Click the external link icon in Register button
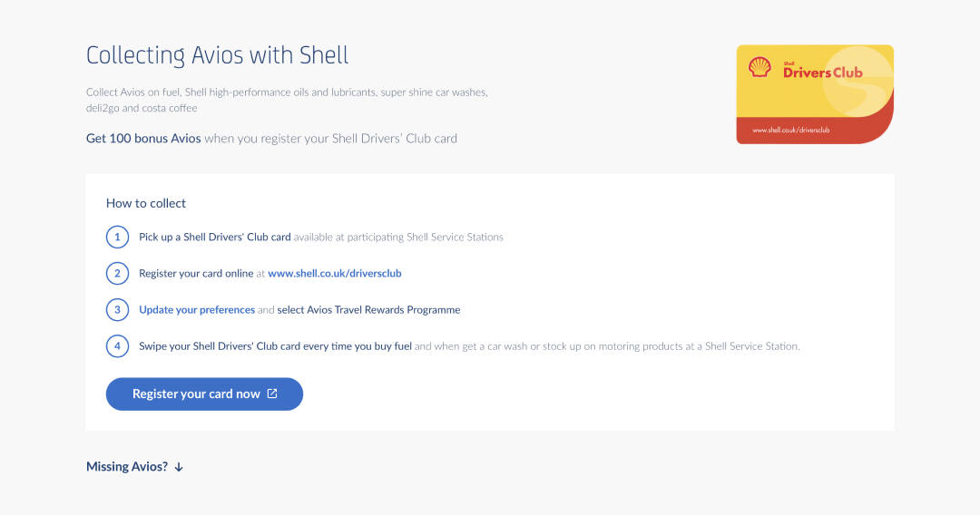 pos(272,394)
